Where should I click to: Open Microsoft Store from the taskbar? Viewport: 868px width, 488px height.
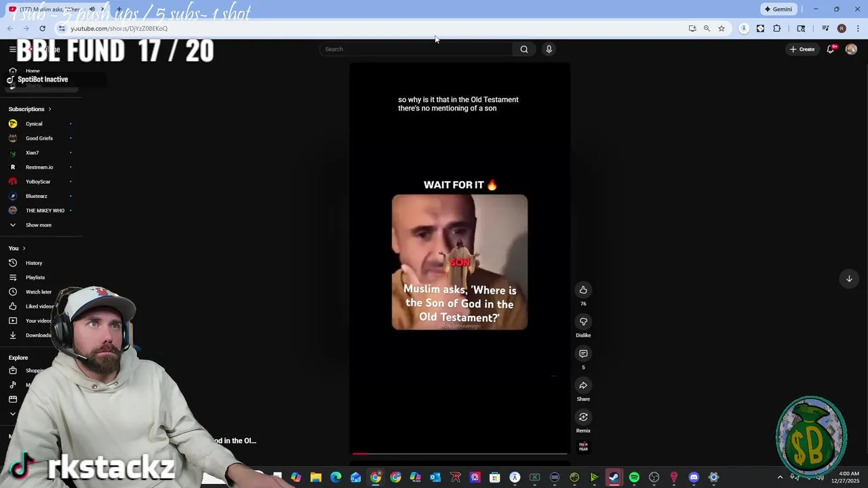coord(495,477)
